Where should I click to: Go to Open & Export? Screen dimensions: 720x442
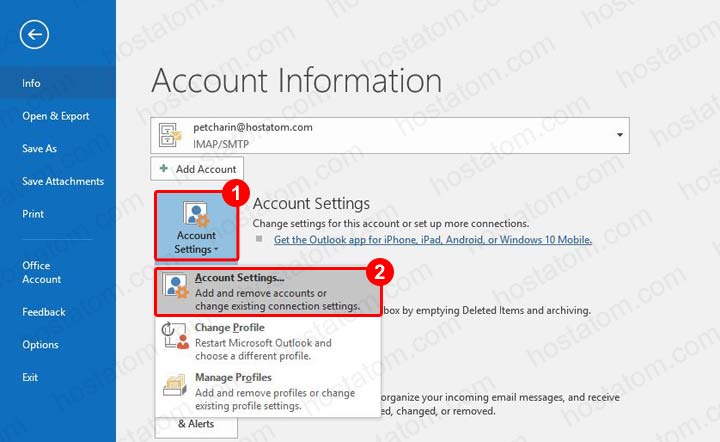[56, 116]
